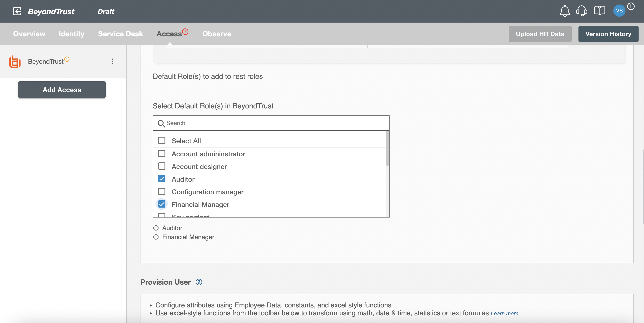Click the Auditor selected role text
The image size is (644, 323).
172,228
